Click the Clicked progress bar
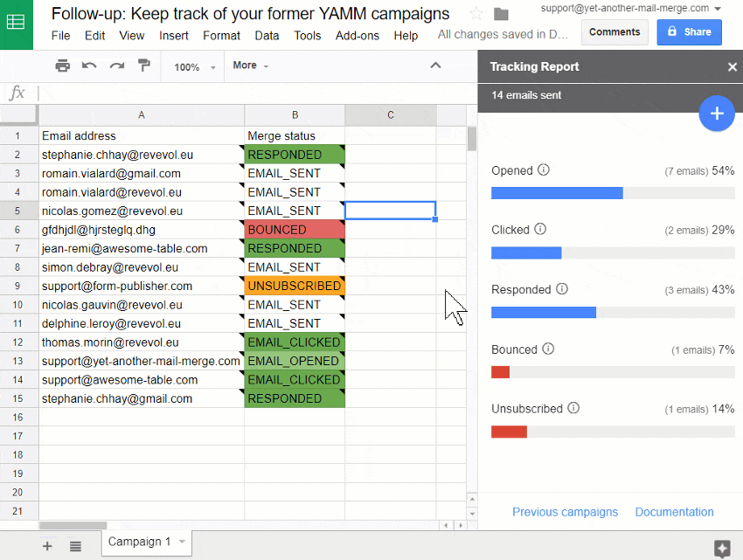 pos(613,252)
